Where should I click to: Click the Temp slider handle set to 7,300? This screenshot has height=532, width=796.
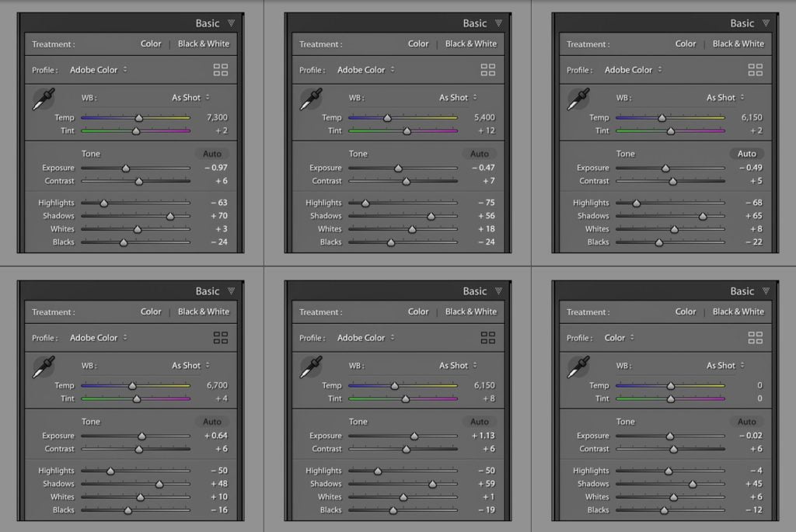pyautogui.click(x=138, y=117)
